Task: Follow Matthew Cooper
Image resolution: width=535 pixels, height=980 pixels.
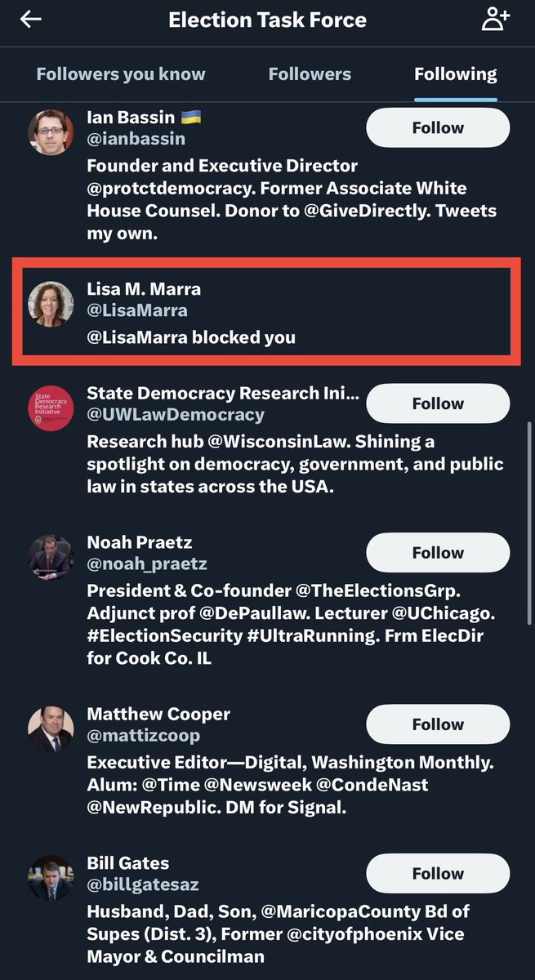Action: click(x=438, y=724)
